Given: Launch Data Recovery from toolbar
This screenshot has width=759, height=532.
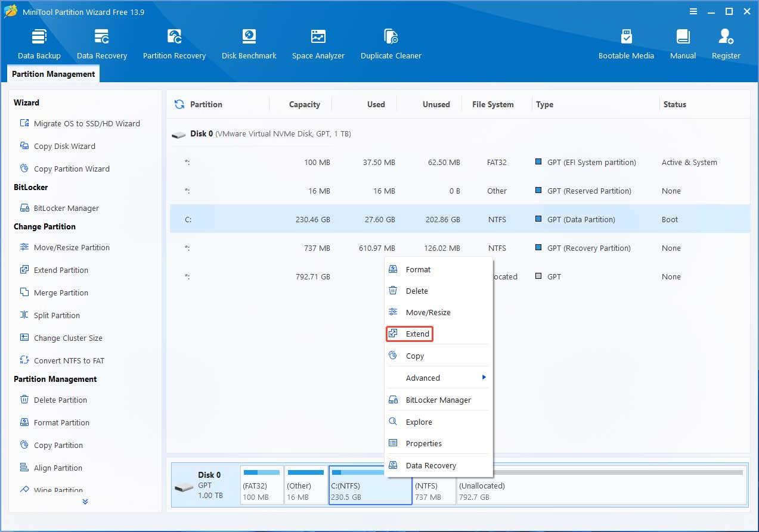Looking at the screenshot, I should point(102,44).
